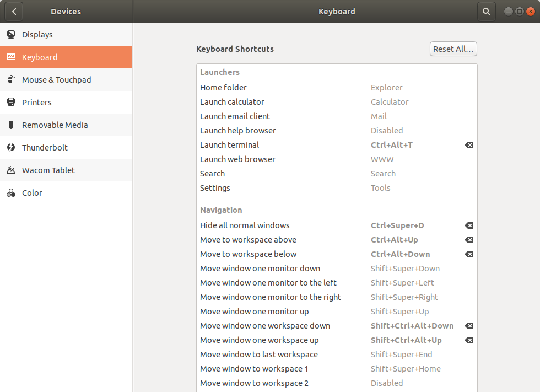Viewport: 540px width, 392px height.
Task: Click the Wacom Tablet icon
Action: tap(11, 170)
